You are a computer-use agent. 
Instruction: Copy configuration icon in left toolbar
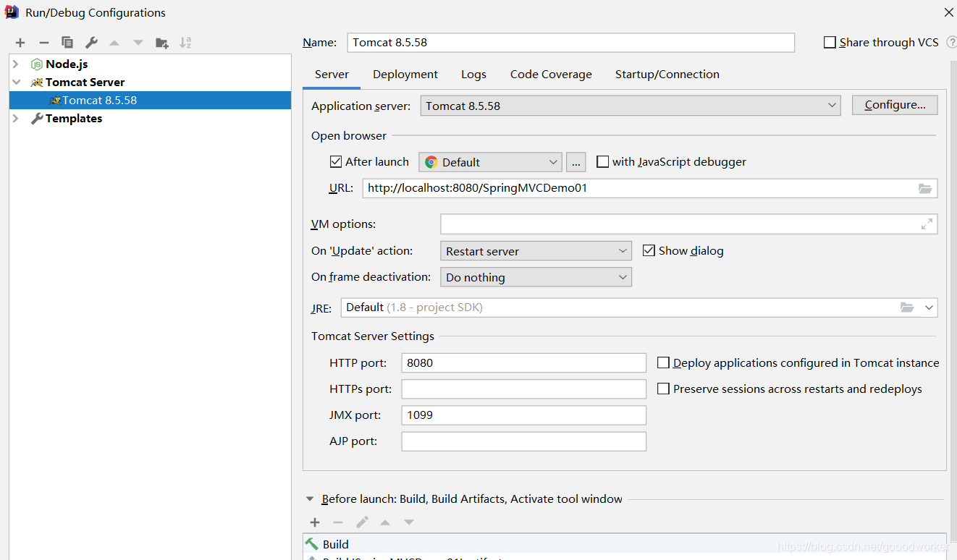point(67,43)
